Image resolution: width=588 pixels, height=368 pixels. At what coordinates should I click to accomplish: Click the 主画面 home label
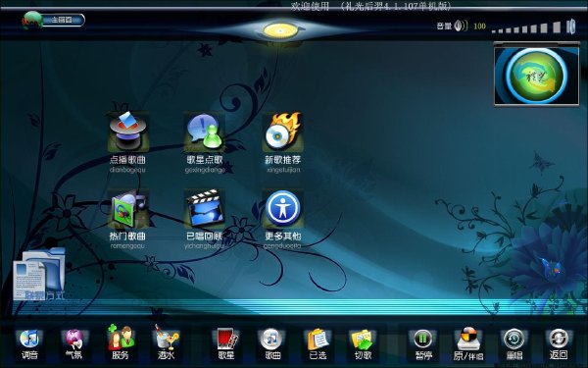[62, 20]
